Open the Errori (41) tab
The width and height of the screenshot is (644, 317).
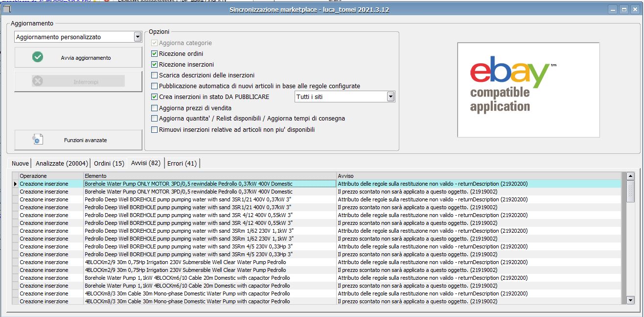[x=182, y=163]
